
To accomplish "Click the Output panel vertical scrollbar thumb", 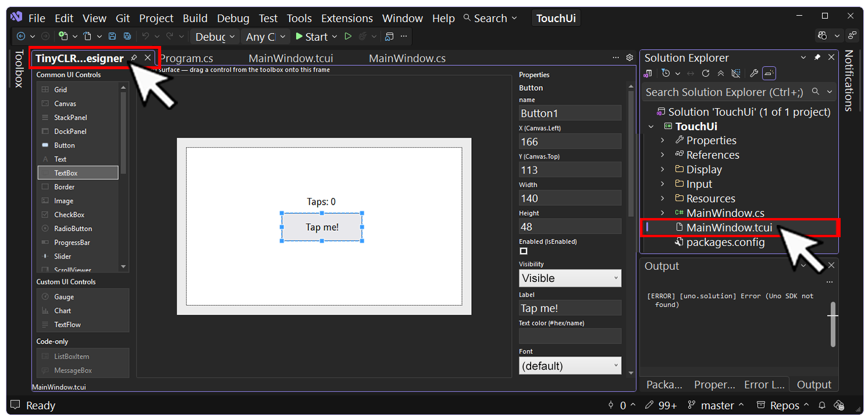I will (x=833, y=324).
